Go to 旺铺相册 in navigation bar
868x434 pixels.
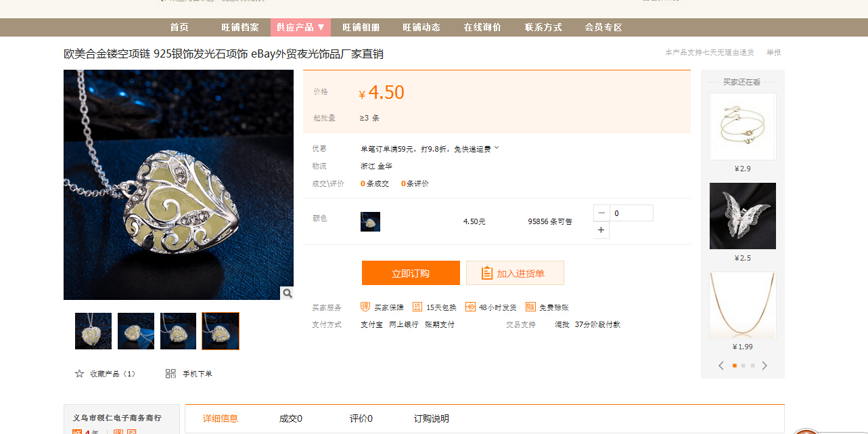361,27
